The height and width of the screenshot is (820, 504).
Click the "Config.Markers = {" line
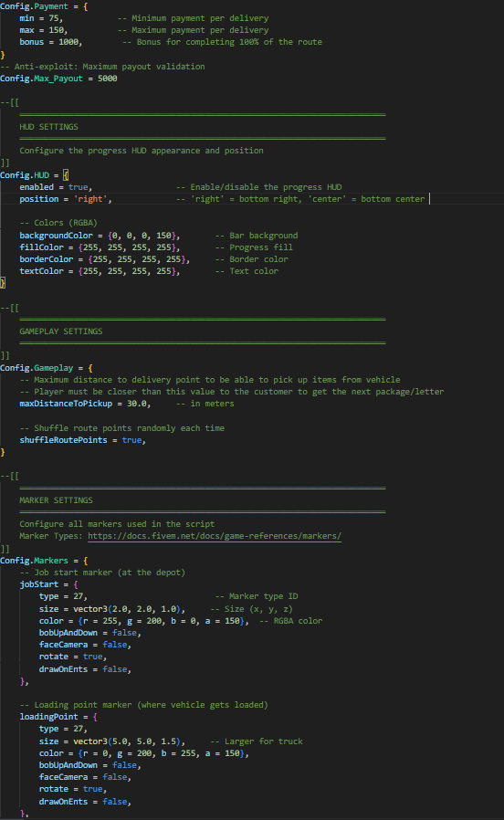[44, 561]
